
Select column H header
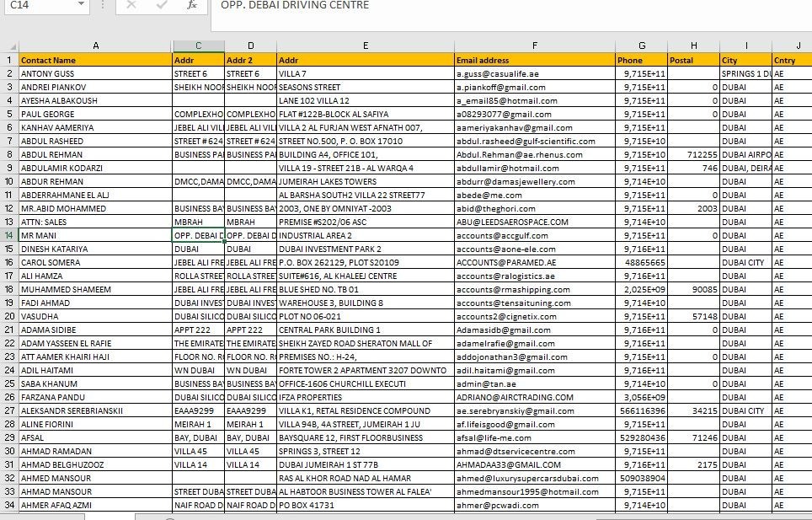pyautogui.click(x=694, y=46)
